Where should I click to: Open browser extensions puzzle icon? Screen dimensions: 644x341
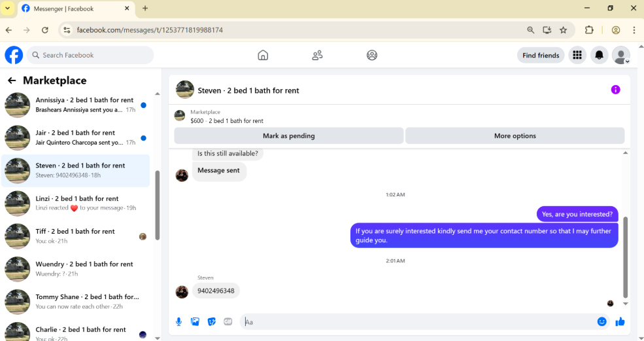[589, 30]
